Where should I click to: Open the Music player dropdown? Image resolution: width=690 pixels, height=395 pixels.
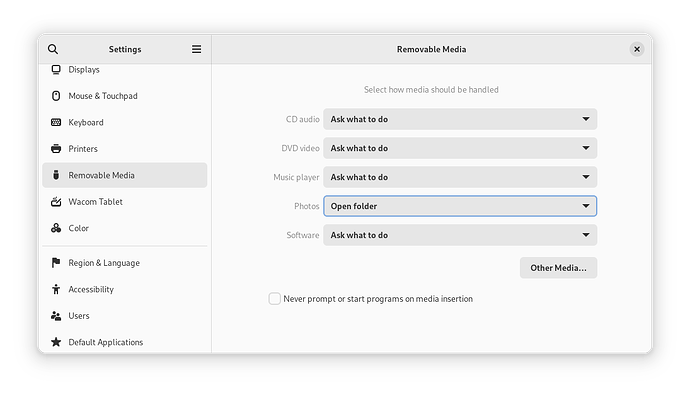tap(460, 177)
